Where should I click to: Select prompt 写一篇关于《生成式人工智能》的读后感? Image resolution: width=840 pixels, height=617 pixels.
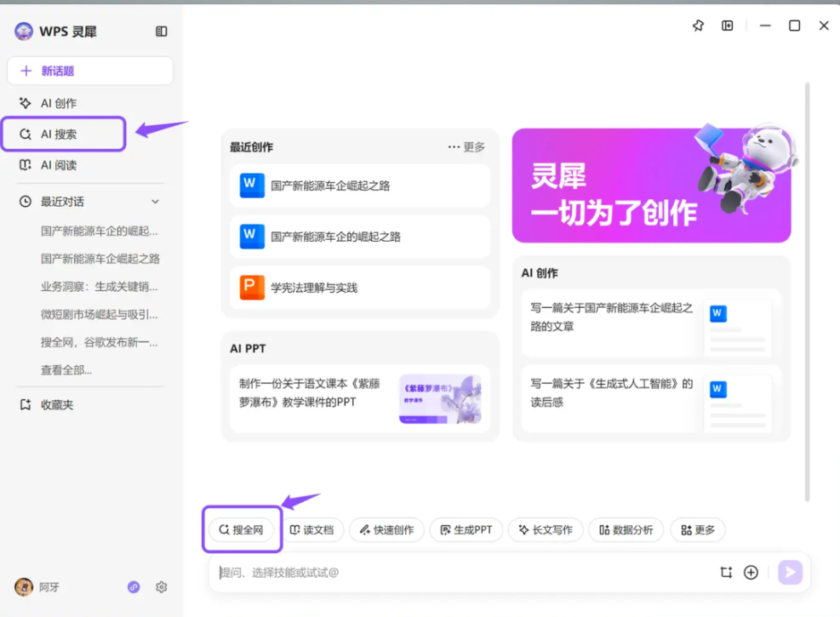651,399
